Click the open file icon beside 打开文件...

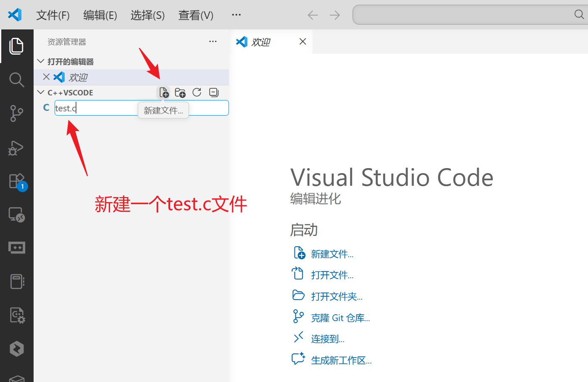pos(298,274)
